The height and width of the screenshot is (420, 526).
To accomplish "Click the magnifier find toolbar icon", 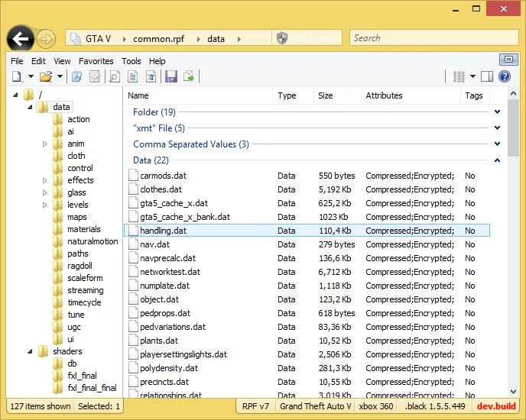I will tap(115, 77).
